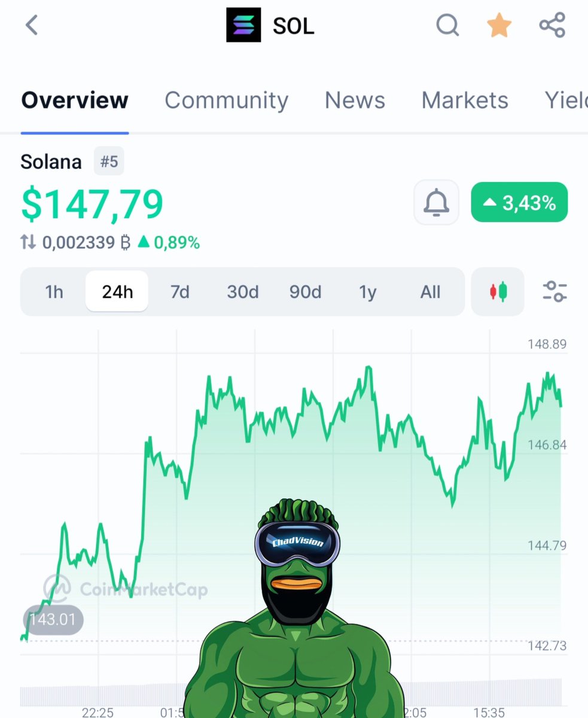Tap the 143.01 low price label

pos(53,619)
